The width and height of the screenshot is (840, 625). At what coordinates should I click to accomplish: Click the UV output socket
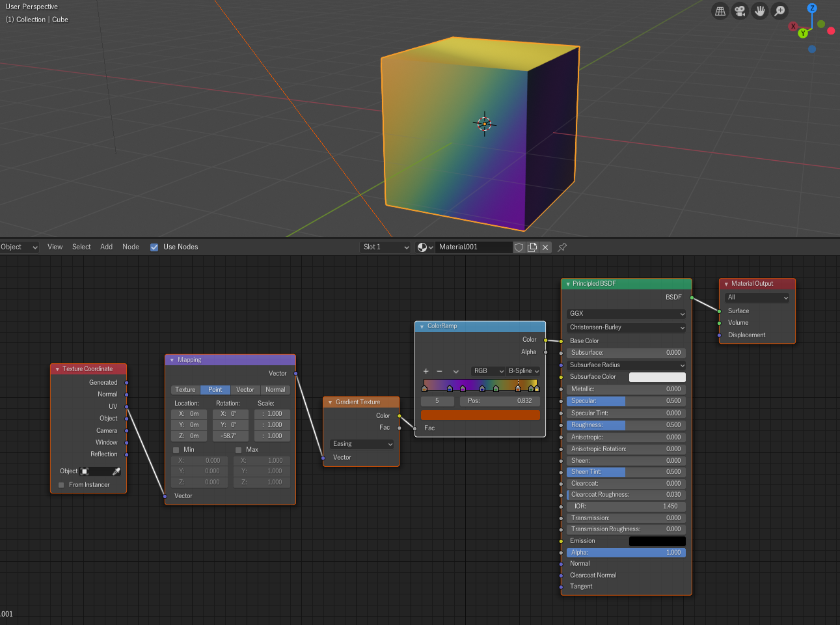click(127, 407)
